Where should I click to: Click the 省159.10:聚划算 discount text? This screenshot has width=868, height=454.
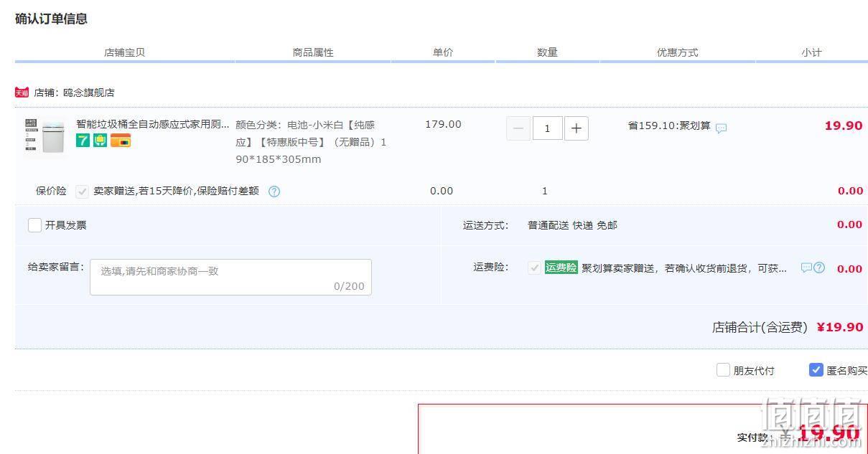click(x=669, y=126)
